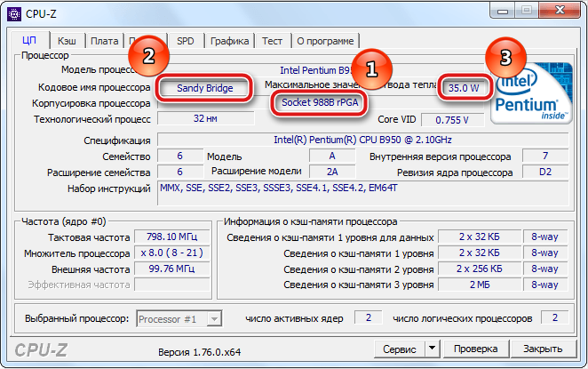The height and width of the screenshot is (369, 588).
Task: Switch to the Графика tab
Action: (229, 41)
